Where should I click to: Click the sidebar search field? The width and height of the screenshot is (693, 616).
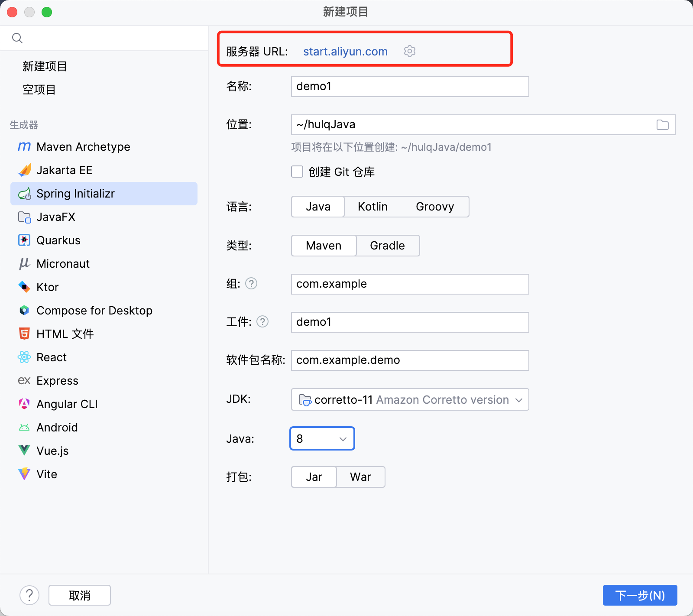[x=104, y=38]
